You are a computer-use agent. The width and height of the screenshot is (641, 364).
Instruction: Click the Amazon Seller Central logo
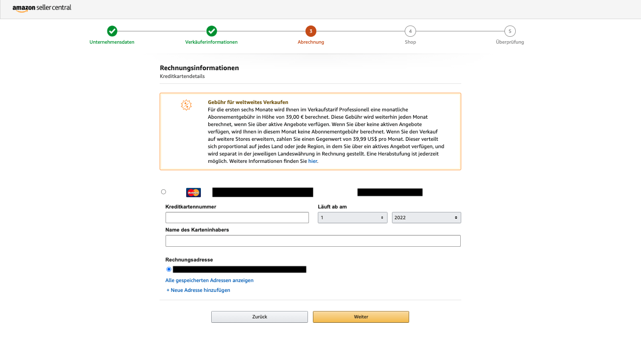pos(42,8)
